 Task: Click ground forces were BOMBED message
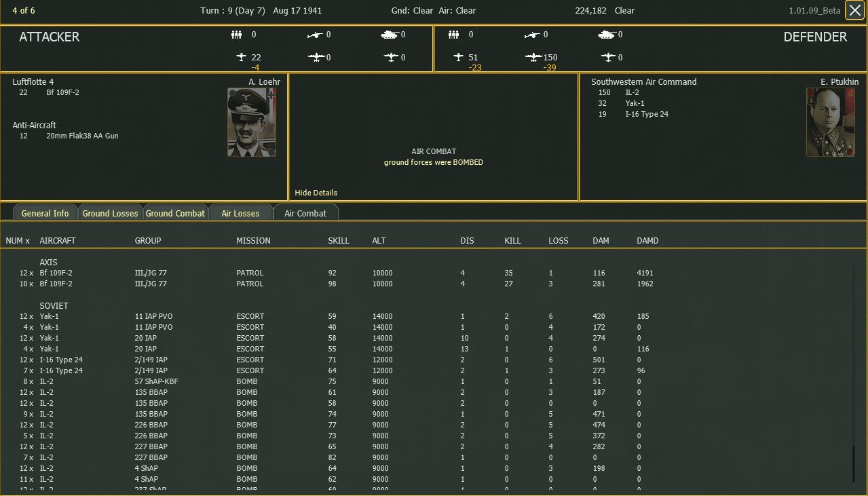(434, 162)
